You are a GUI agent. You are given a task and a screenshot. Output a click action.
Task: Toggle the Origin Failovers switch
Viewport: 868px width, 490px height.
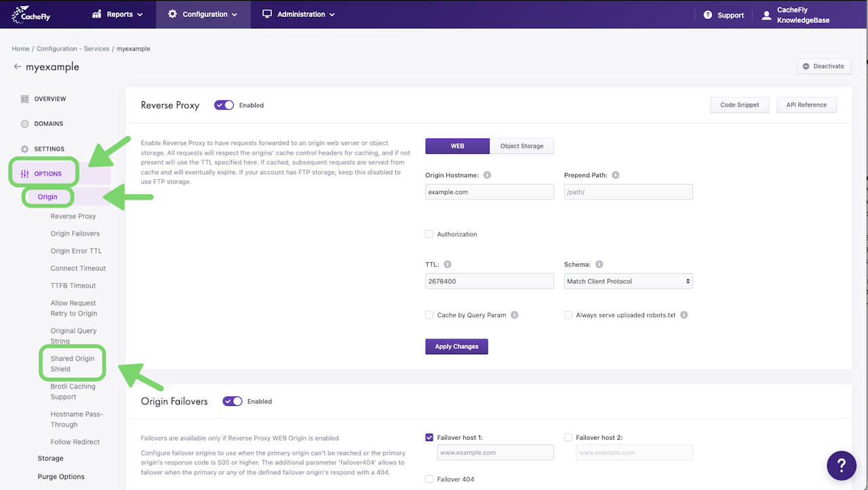pyautogui.click(x=233, y=401)
